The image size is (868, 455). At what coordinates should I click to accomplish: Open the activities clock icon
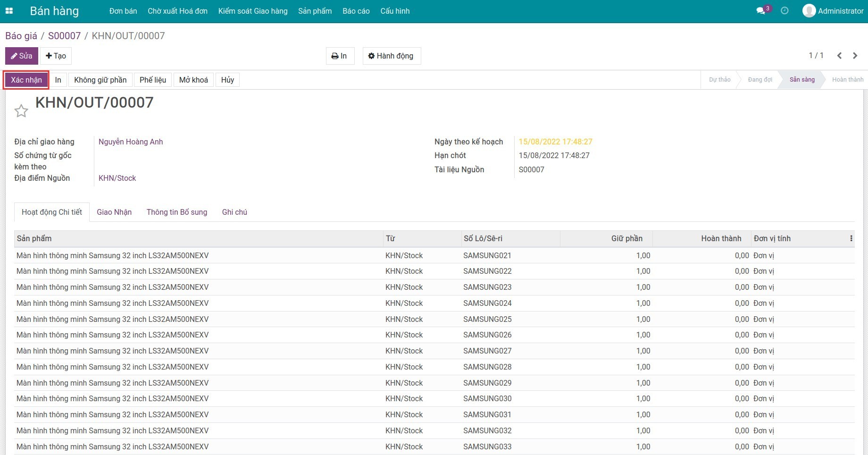click(x=785, y=10)
